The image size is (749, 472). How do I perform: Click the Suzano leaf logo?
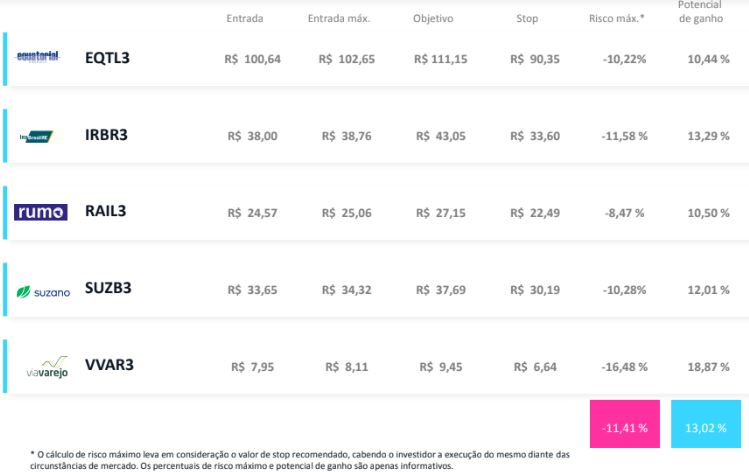(x=43, y=292)
